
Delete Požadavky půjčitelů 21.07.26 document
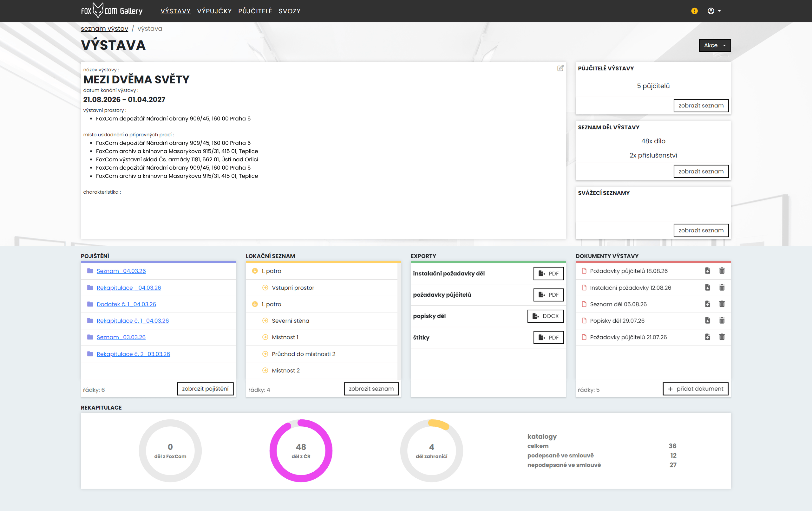tap(722, 337)
